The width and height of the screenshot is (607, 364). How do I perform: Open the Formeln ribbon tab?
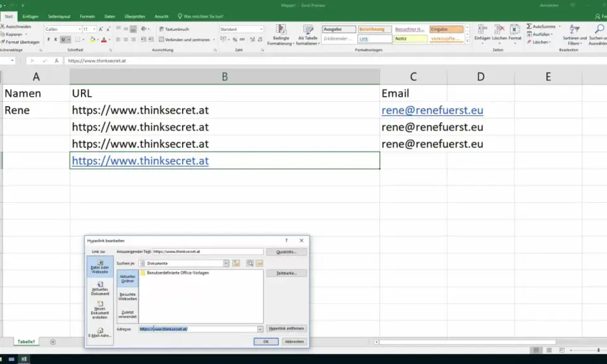click(x=87, y=16)
